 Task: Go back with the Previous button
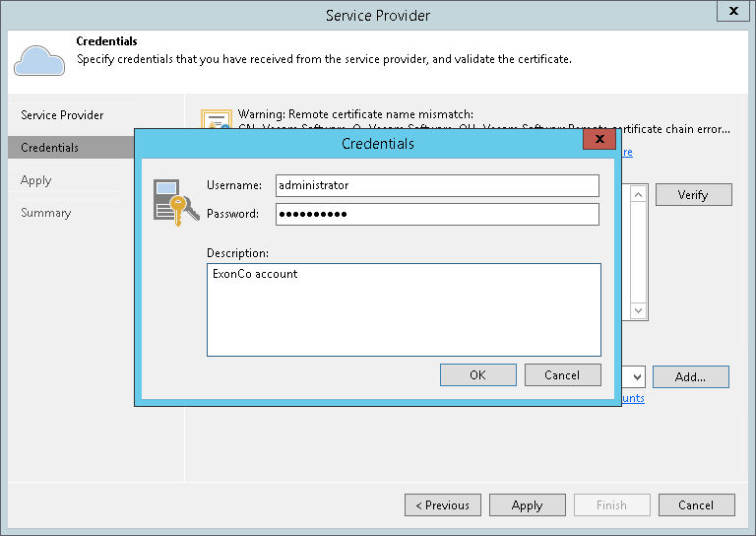(442, 505)
